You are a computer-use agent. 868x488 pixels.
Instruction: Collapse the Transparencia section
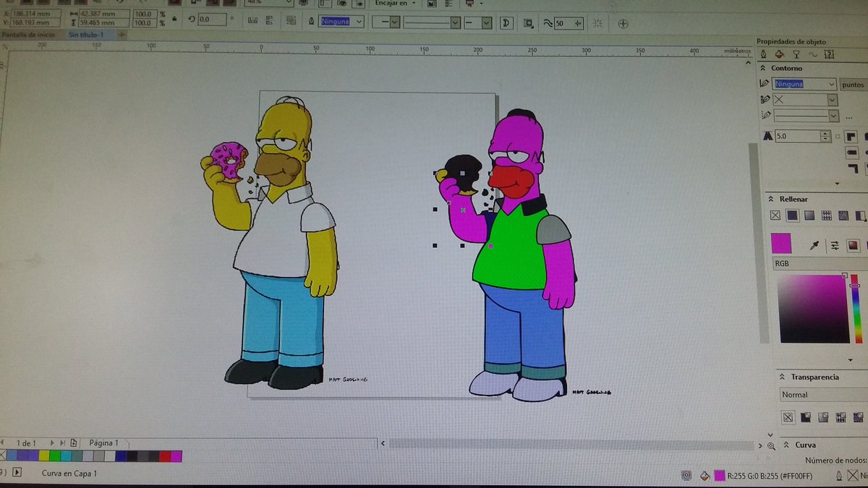[x=783, y=377]
